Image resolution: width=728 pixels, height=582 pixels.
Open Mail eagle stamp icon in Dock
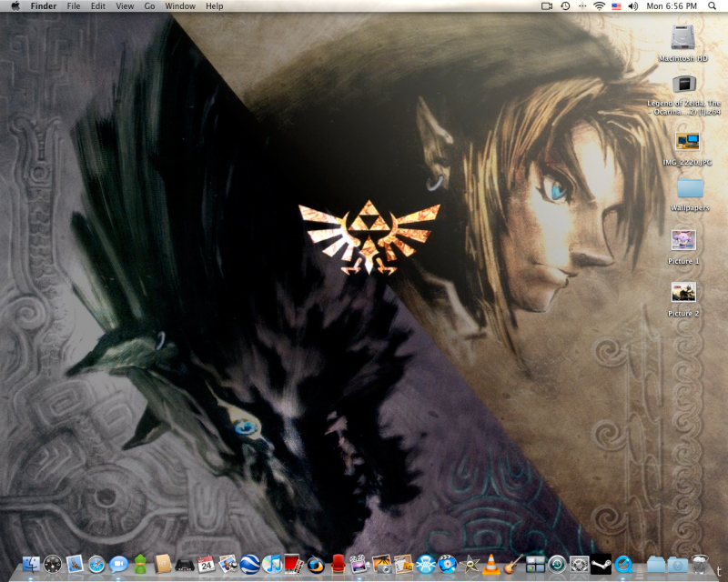point(75,565)
